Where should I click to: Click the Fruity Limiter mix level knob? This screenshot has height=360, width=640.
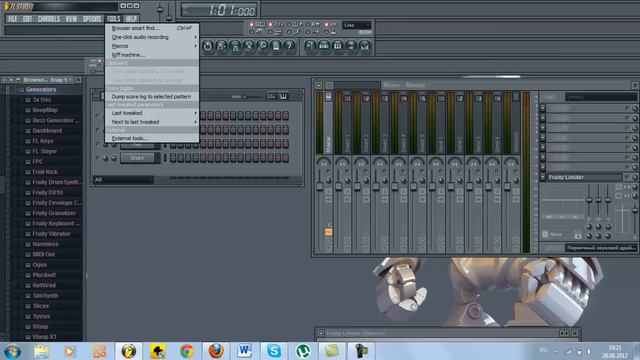[635, 177]
